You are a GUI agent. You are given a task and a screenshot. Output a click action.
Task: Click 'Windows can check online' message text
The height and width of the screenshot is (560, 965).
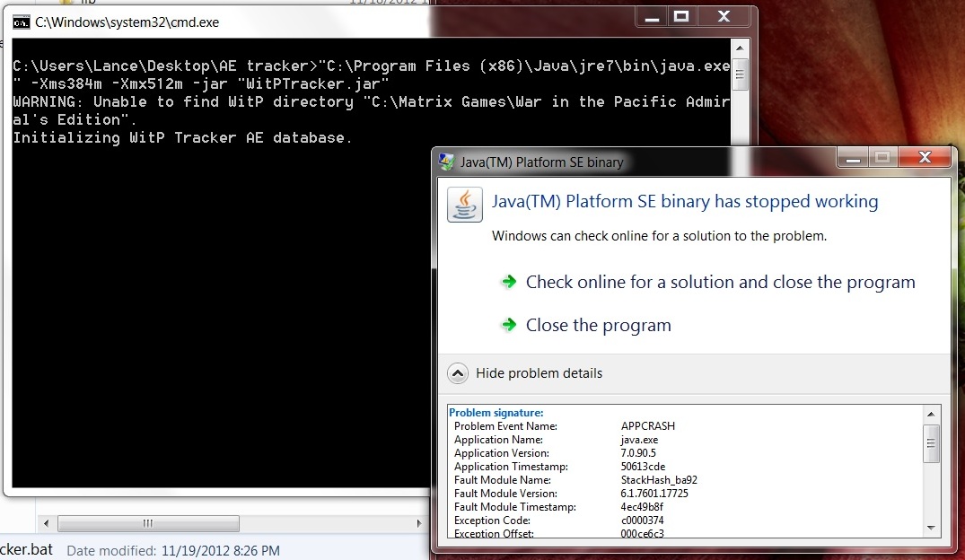[x=659, y=236]
